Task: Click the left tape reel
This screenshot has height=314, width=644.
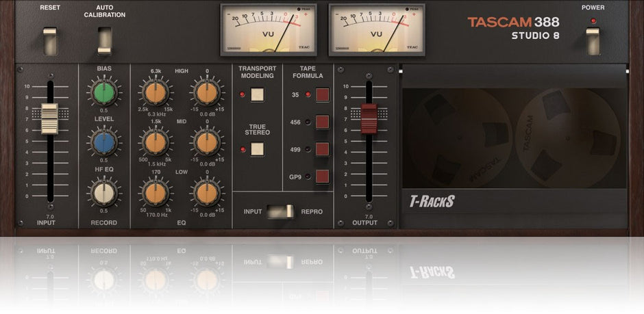Action: [x=460, y=138]
